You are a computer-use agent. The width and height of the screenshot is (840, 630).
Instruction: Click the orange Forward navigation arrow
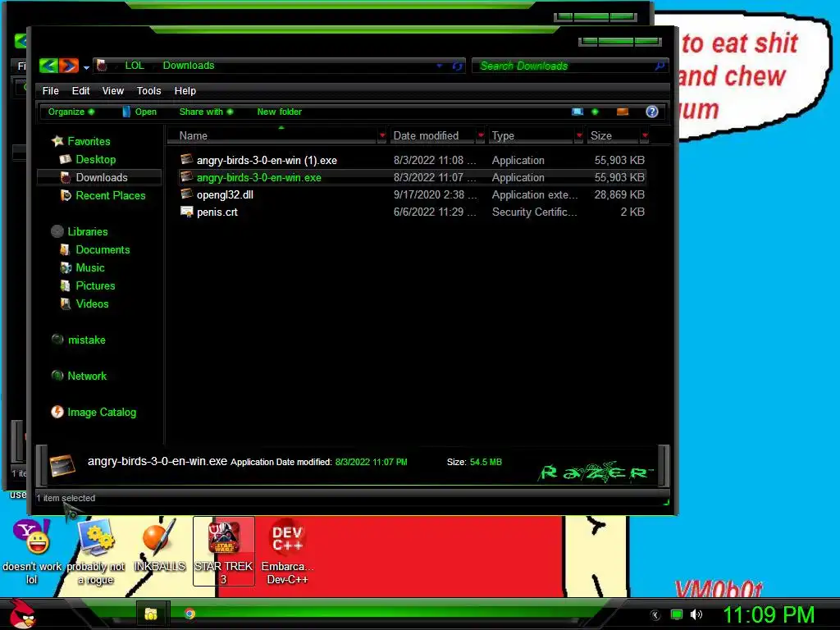pos(69,66)
